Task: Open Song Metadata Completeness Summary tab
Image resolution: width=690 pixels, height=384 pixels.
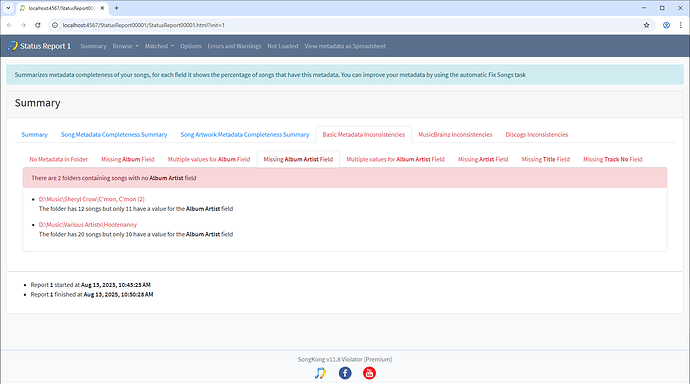Action: [114, 135]
